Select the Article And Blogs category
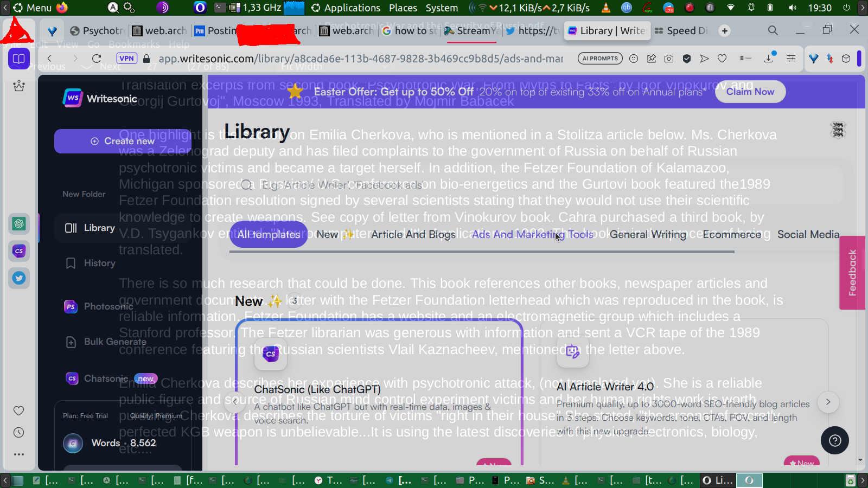868x488 pixels. (413, 234)
